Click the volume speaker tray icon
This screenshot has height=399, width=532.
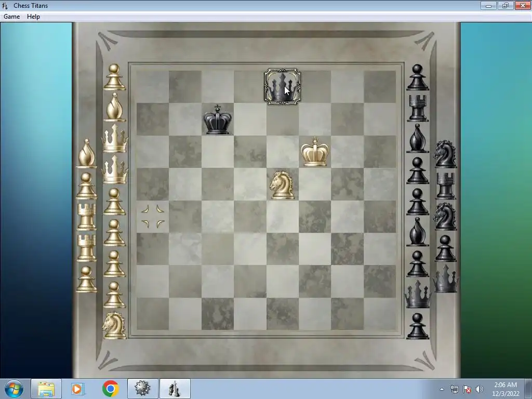(479, 389)
